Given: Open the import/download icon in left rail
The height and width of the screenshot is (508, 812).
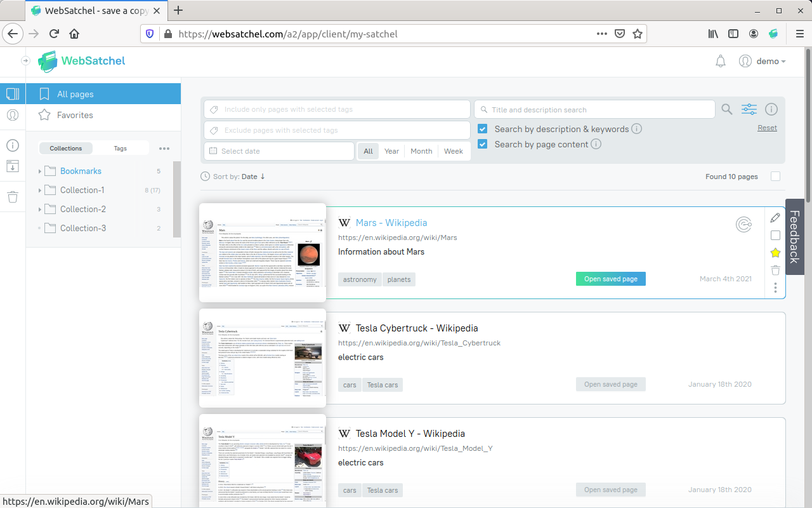Looking at the screenshot, I should pos(12,166).
